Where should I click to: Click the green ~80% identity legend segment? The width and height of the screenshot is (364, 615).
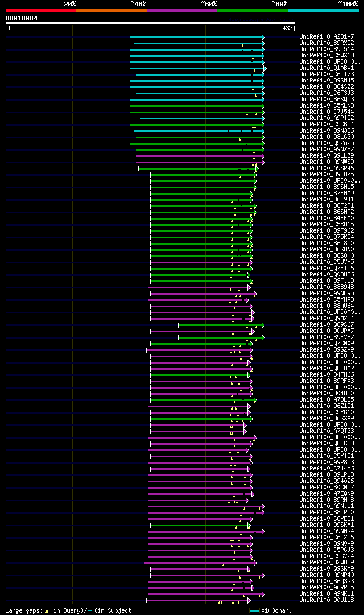tap(253, 10)
